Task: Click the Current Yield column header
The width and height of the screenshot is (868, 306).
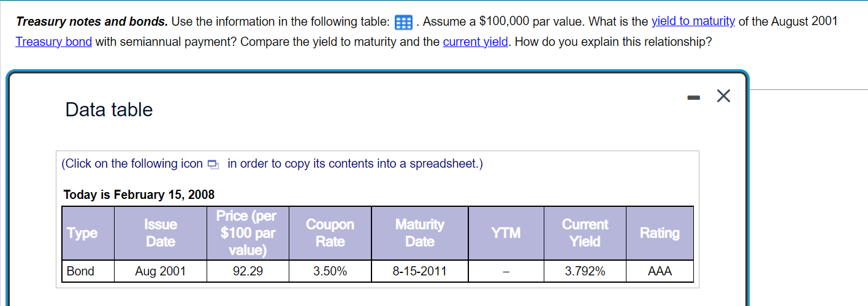Action: tap(585, 233)
